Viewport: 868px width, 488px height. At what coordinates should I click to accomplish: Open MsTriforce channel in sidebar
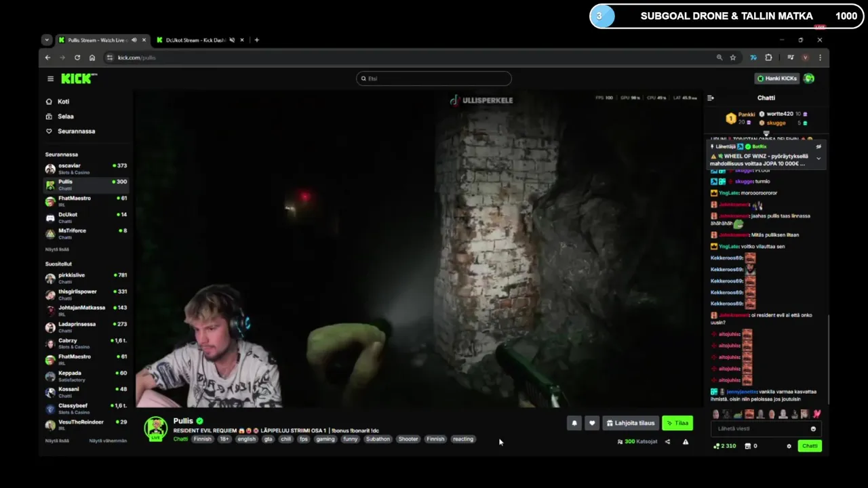[x=86, y=233]
